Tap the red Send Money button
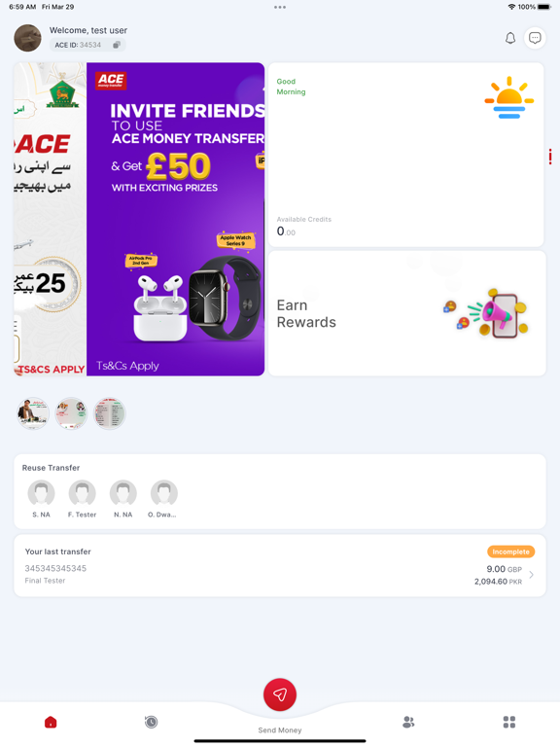Screen dimensions: 560x747 click(x=280, y=694)
